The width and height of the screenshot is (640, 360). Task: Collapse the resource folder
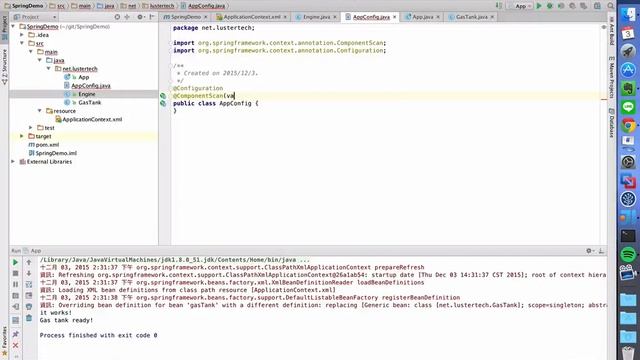(x=40, y=111)
